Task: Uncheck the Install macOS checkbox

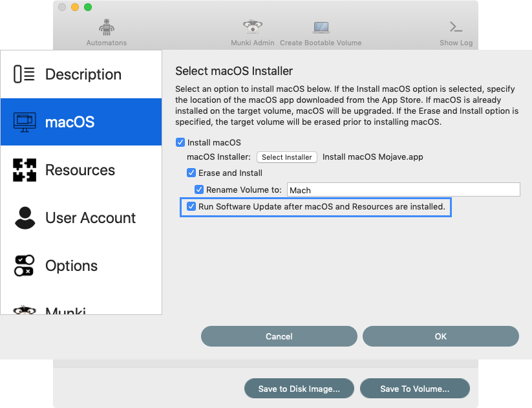Action: click(x=180, y=142)
